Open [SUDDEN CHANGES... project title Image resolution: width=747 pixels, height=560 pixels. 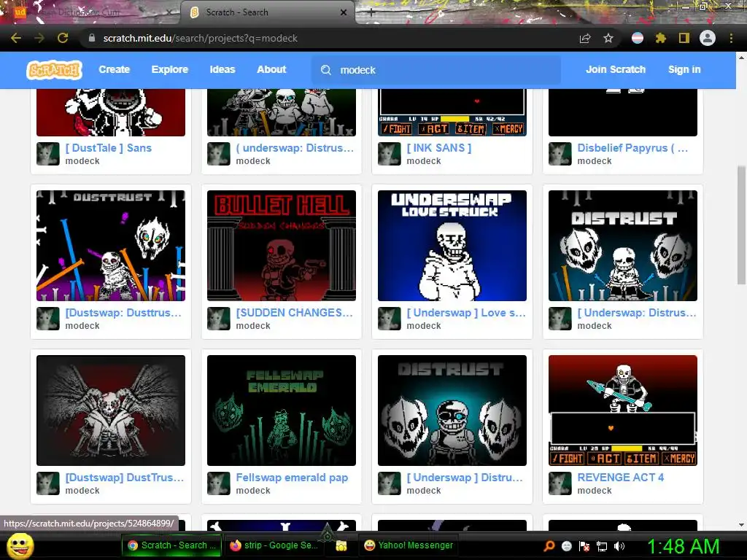[x=295, y=313]
